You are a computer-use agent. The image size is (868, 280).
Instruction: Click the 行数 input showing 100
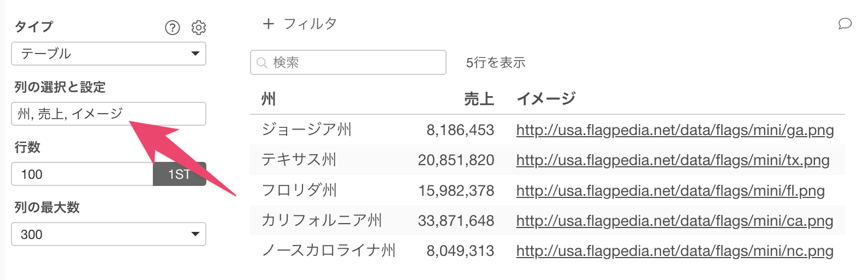82,174
